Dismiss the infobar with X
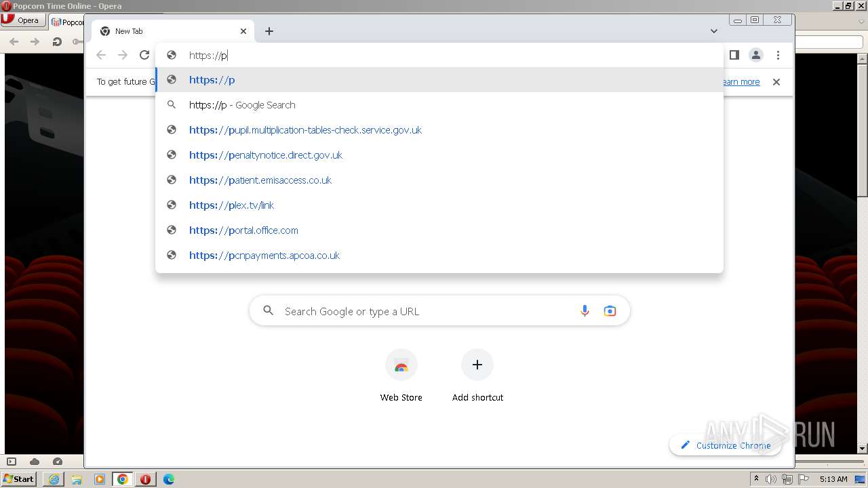This screenshot has width=868, height=488. coord(776,82)
